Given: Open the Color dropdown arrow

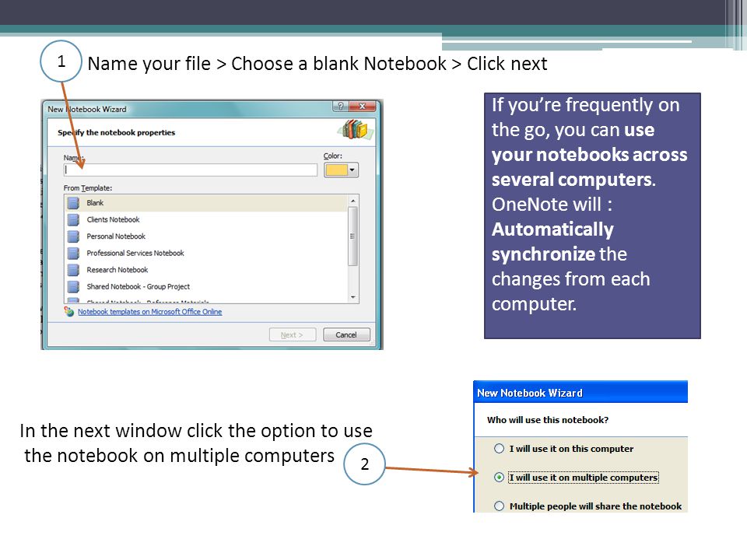Looking at the screenshot, I should [x=352, y=170].
